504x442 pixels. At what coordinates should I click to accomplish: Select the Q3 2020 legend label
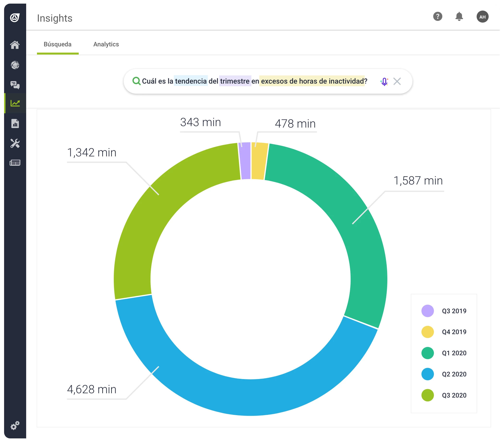click(x=454, y=395)
